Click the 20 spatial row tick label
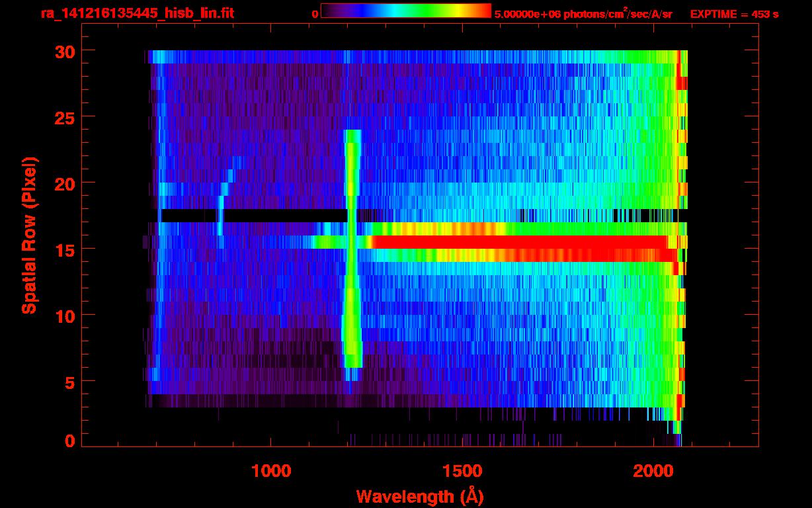This screenshot has height=508, width=812. (x=66, y=183)
